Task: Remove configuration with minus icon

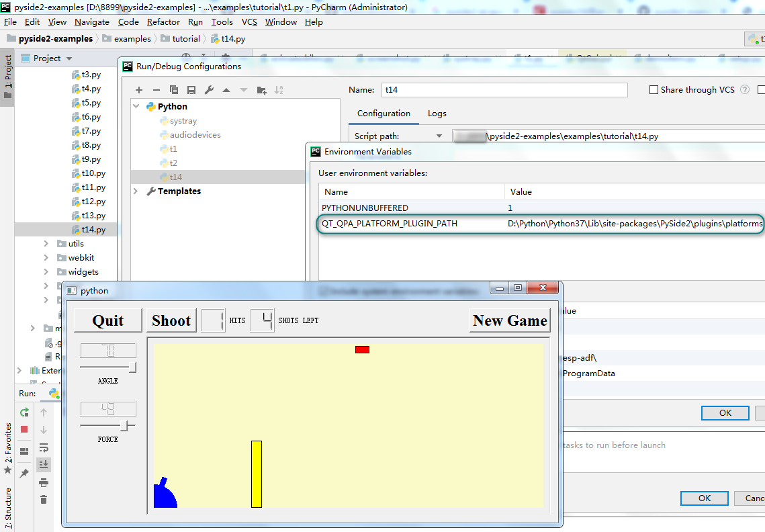Action: [x=156, y=90]
